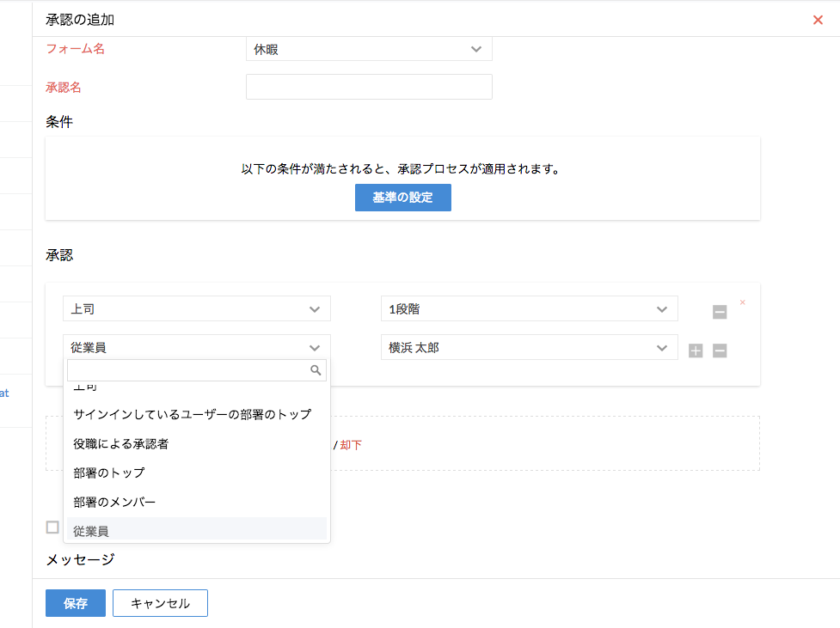Click the small red x in the approval box corner
This screenshot has width=840, height=628.
(x=743, y=302)
